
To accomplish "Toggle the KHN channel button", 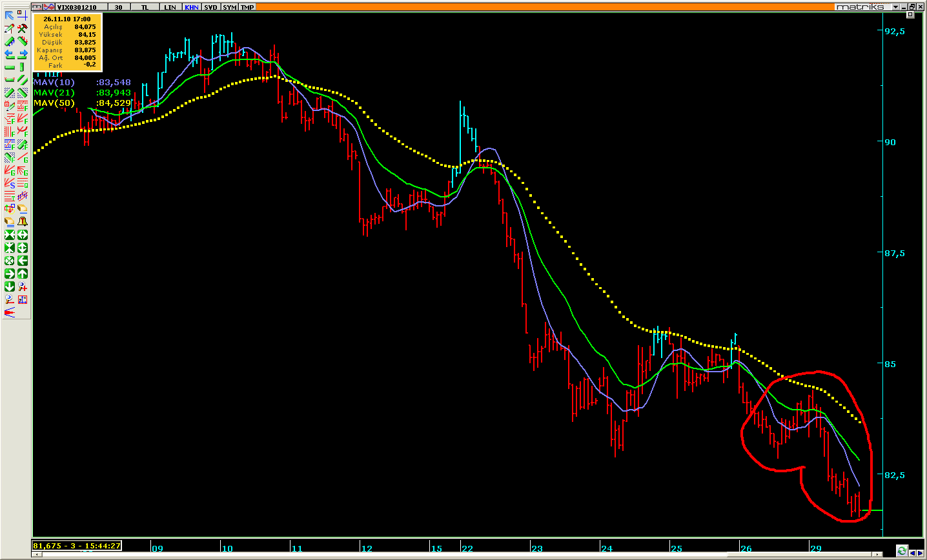I will pyautogui.click(x=191, y=7).
